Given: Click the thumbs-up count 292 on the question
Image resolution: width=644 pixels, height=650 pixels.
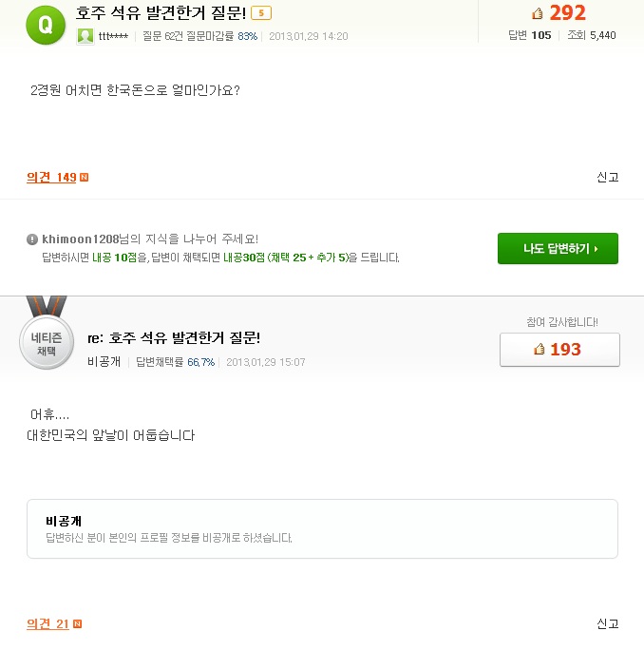Looking at the screenshot, I should click(559, 13).
